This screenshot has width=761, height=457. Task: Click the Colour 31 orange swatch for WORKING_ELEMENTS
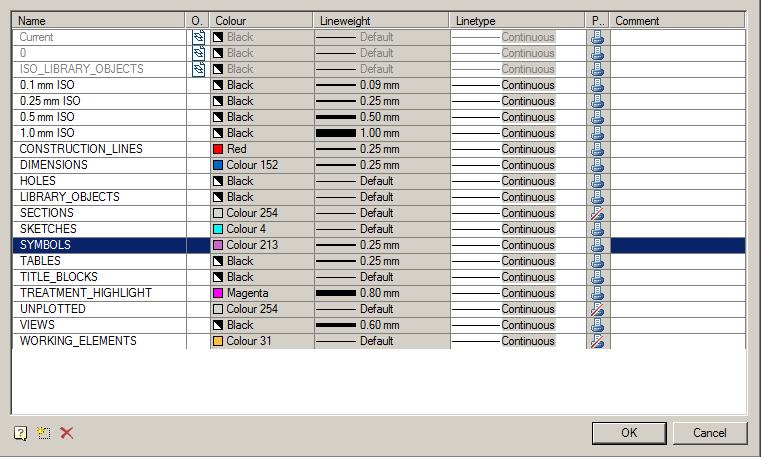(x=218, y=341)
